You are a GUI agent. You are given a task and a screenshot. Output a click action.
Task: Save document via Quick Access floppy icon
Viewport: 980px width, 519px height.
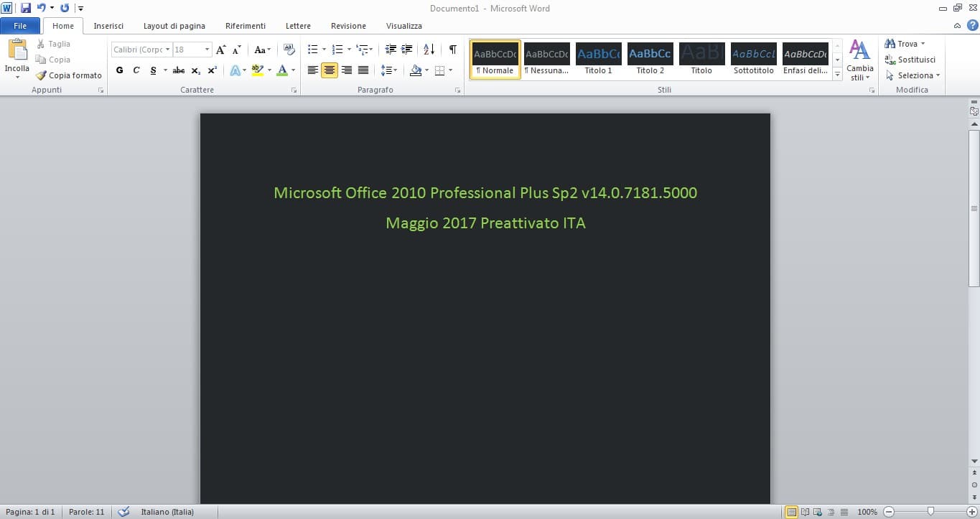[26, 8]
